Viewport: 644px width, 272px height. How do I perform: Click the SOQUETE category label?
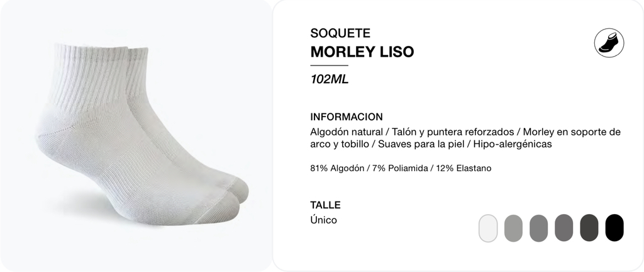[340, 33]
